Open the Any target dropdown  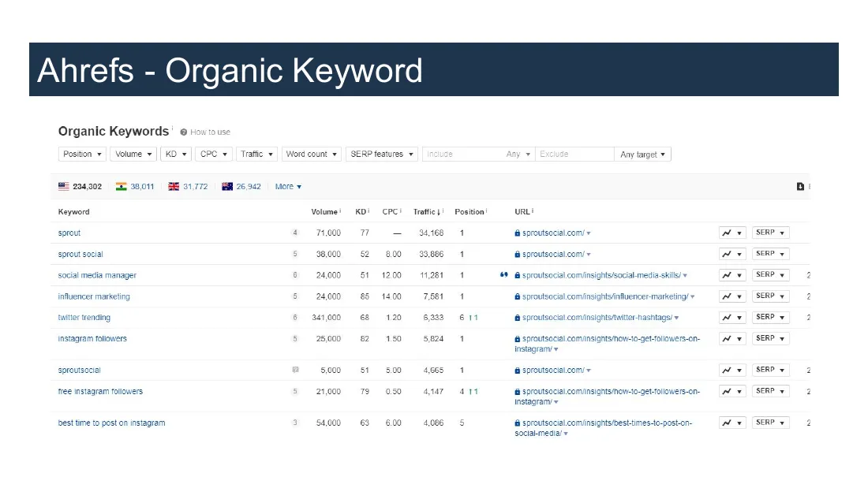click(x=642, y=155)
